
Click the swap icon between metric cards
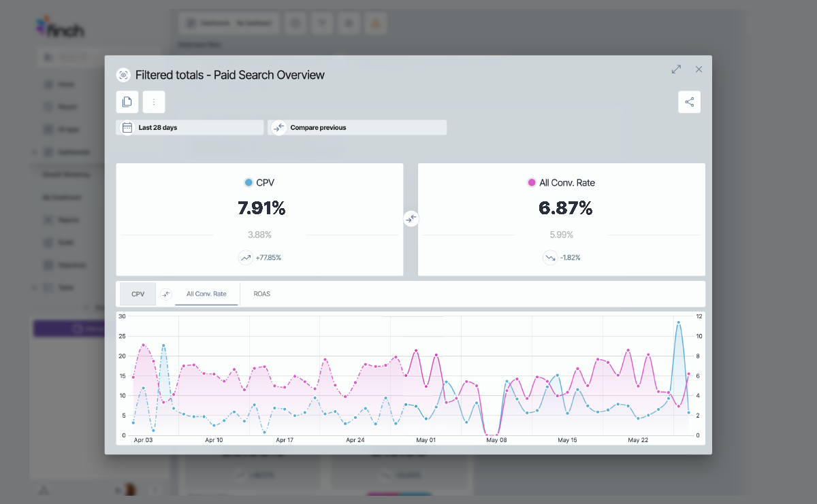click(411, 218)
